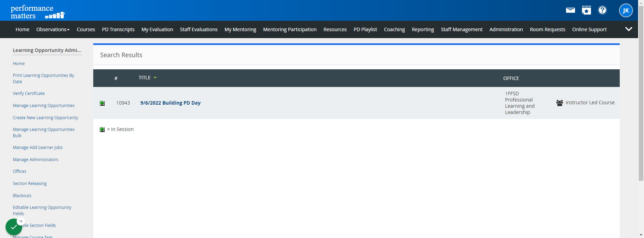Viewport: 644px width, 238px height.
Task: Open the calendar star icon
Action: tap(586, 10)
